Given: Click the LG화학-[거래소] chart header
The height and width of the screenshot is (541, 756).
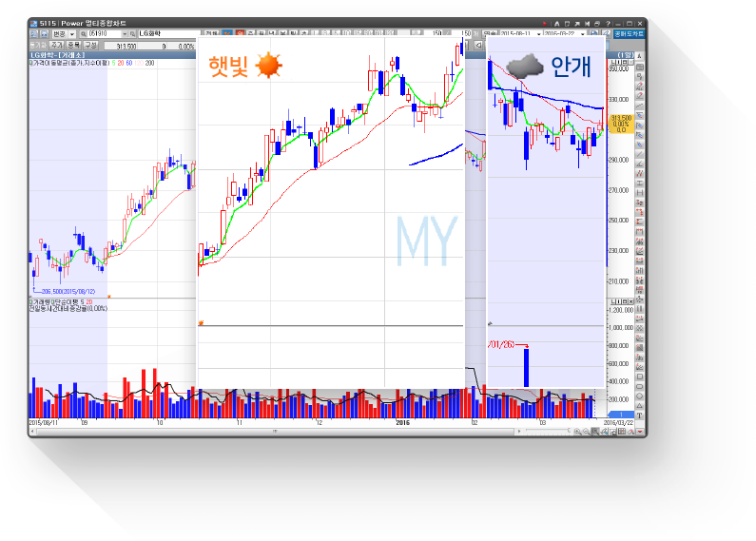Looking at the screenshot, I should [57, 55].
